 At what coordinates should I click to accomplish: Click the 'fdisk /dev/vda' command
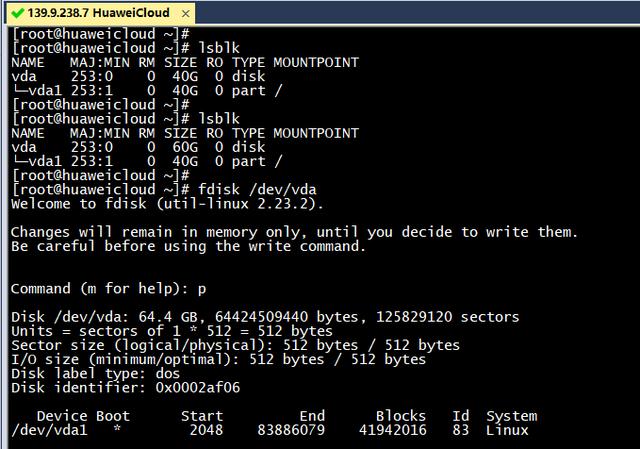[257, 189]
